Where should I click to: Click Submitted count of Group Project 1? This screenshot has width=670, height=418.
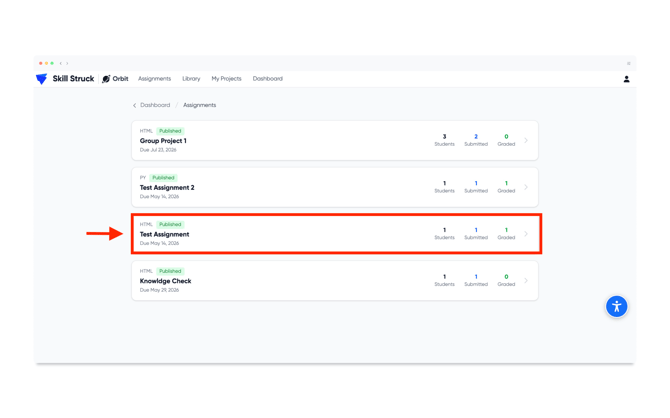[476, 140]
